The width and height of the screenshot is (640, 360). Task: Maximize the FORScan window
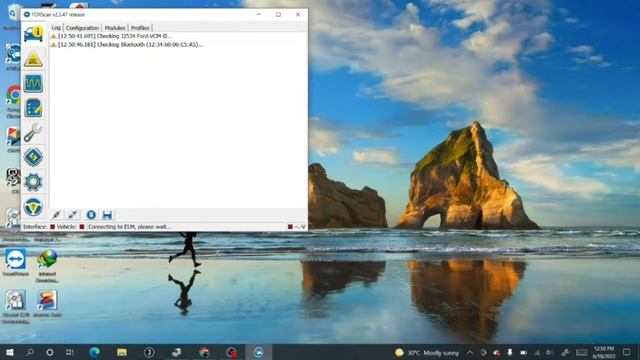point(278,14)
